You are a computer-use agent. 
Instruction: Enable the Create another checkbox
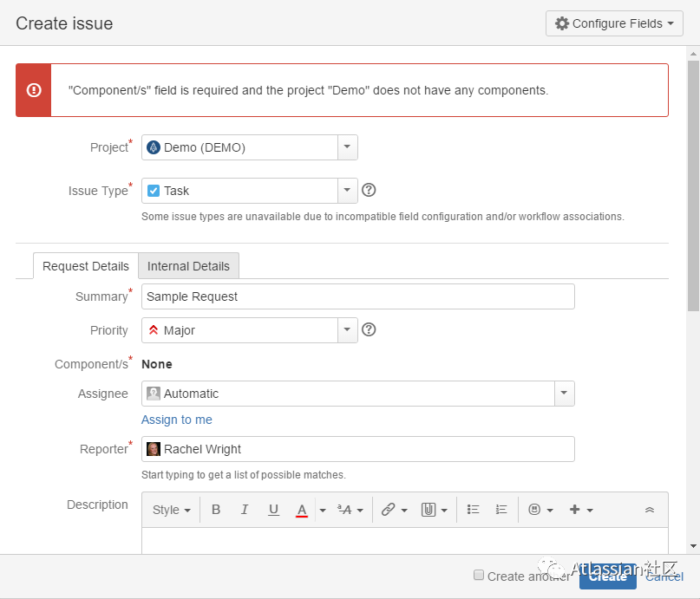coord(479,575)
